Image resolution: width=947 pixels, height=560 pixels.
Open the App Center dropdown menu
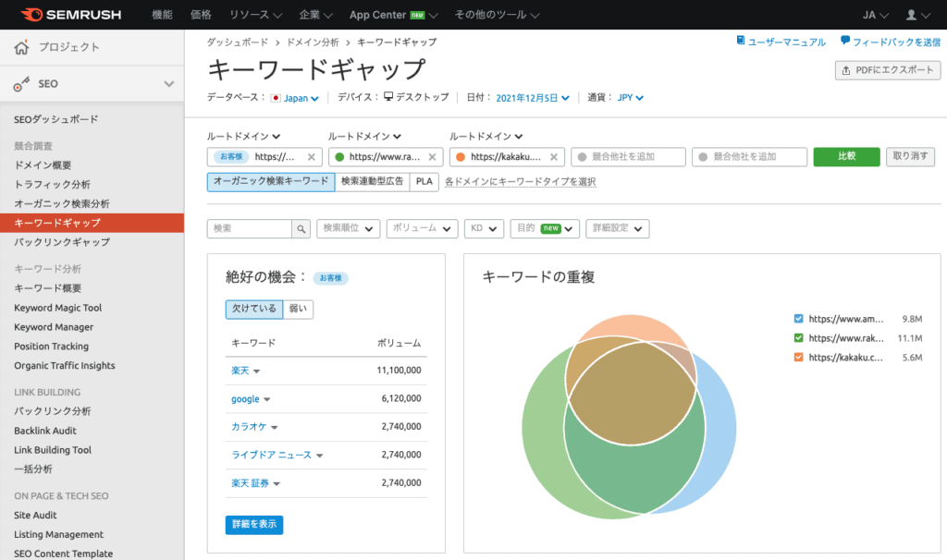click(393, 15)
